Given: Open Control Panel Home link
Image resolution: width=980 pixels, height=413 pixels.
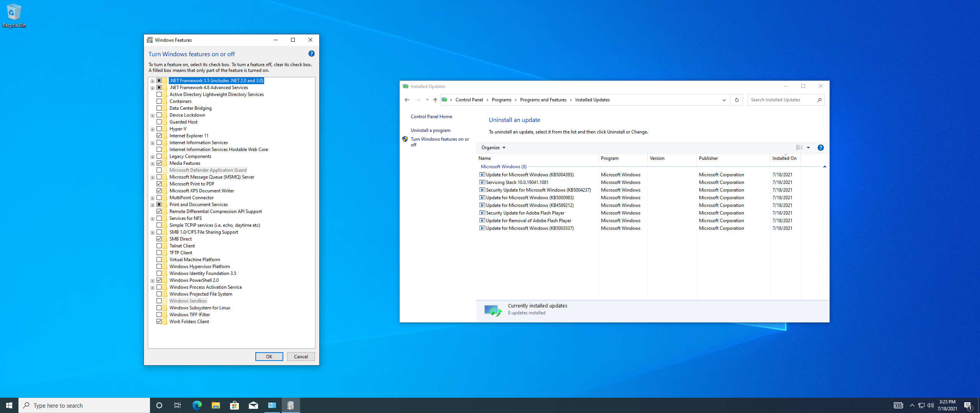Looking at the screenshot, I should (x=431, y=117).
